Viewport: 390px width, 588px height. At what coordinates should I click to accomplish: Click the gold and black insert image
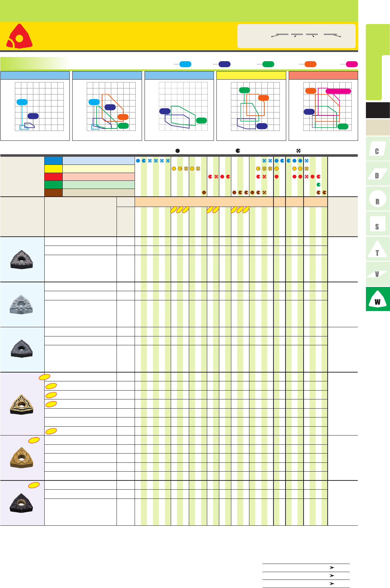click(22, 404)
